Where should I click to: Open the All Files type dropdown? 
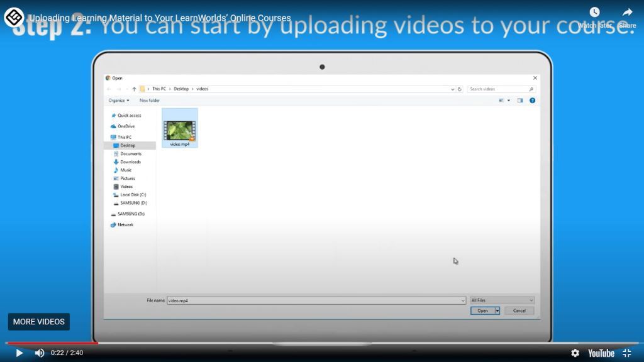502,300
